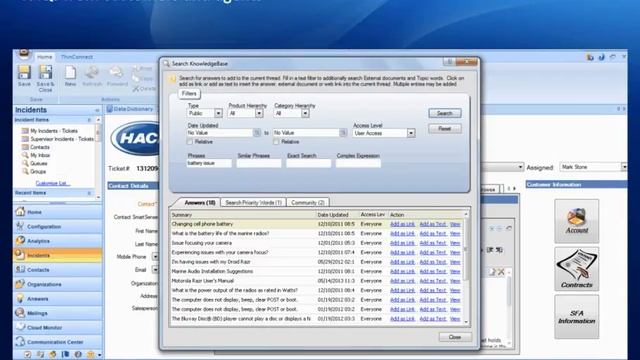The image size is (640, 360).
Task: Open calendar for Date Updated end
Action: [343, 133]
